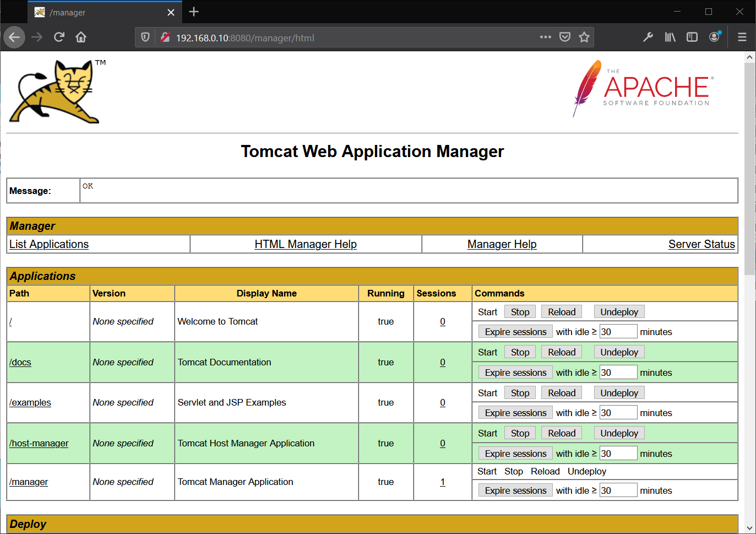Open developer tools wrench icon
This screenshot has width=756, height=534.
point(648,37)
